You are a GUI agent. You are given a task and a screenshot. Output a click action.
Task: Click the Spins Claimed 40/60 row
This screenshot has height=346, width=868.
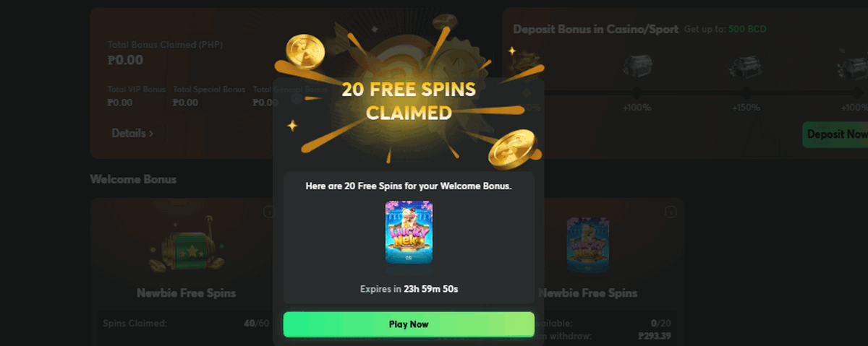[x=184, y=323]
